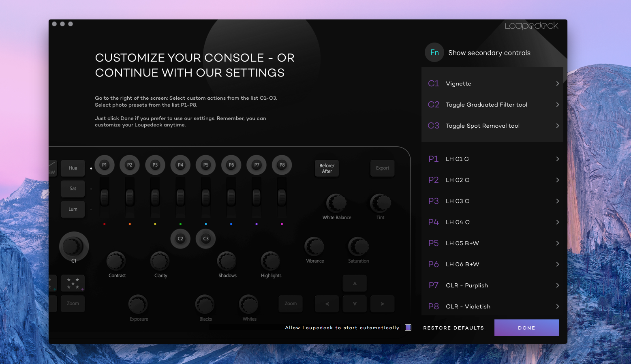Click the Vignette action label
The width and height of the screenshot is (631, 364).
pyautogui.click(x=458, y=84)
